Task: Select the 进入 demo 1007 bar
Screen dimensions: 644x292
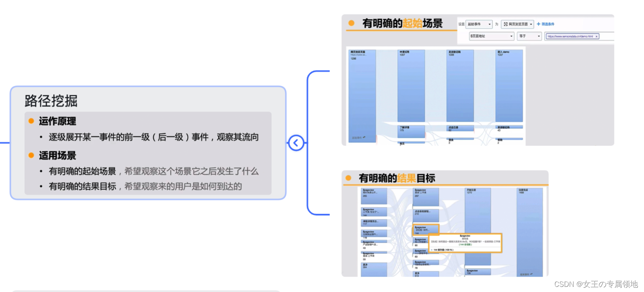Action: (509, 86)
